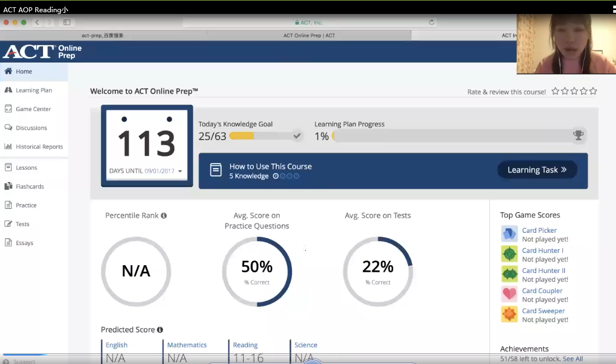Click the 22% tests score chart
Viewport: 616px width, 364px height.
point(378,272)
